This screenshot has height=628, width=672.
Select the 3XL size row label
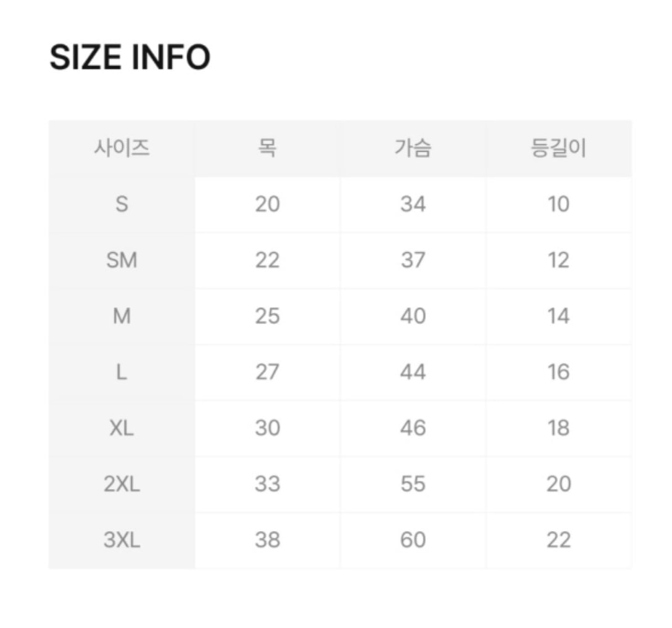coord(122,540)
